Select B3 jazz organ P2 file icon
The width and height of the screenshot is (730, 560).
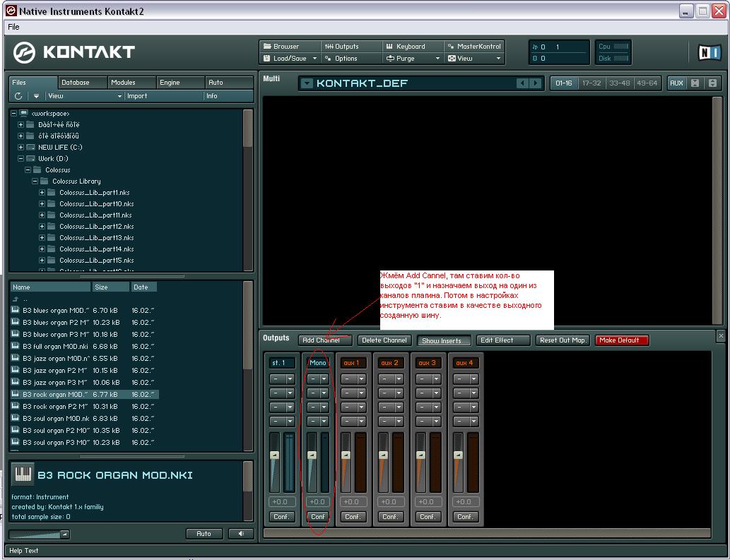click(16, 370)
